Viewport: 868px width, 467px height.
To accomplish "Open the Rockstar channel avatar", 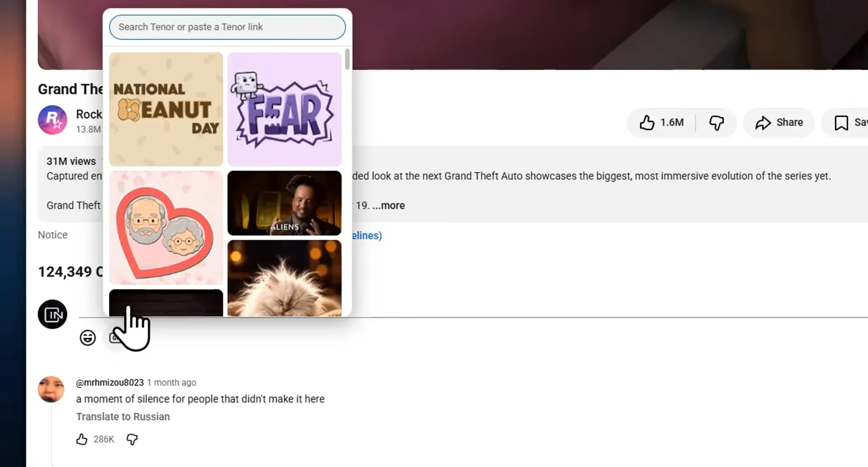I will click(x=52, y=120).
